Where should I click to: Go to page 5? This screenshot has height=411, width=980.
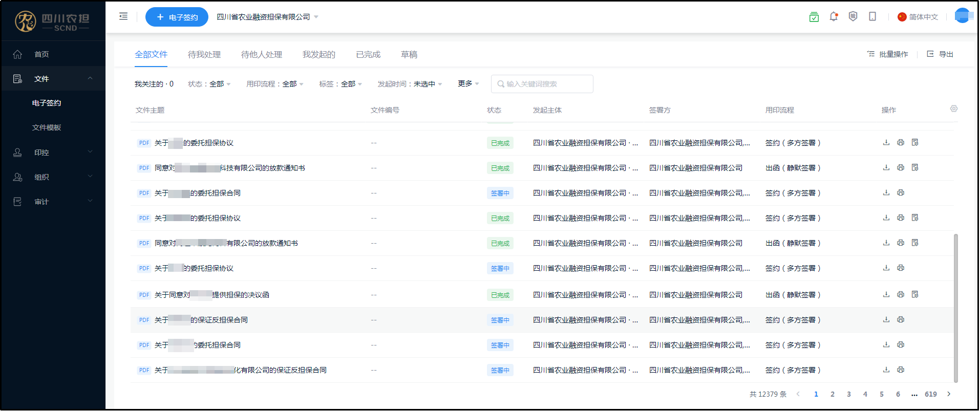pyautogui.click(x=882, y=394)
